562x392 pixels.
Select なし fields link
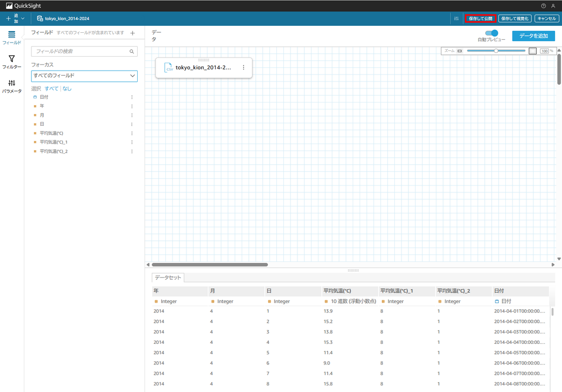[67, 88]
